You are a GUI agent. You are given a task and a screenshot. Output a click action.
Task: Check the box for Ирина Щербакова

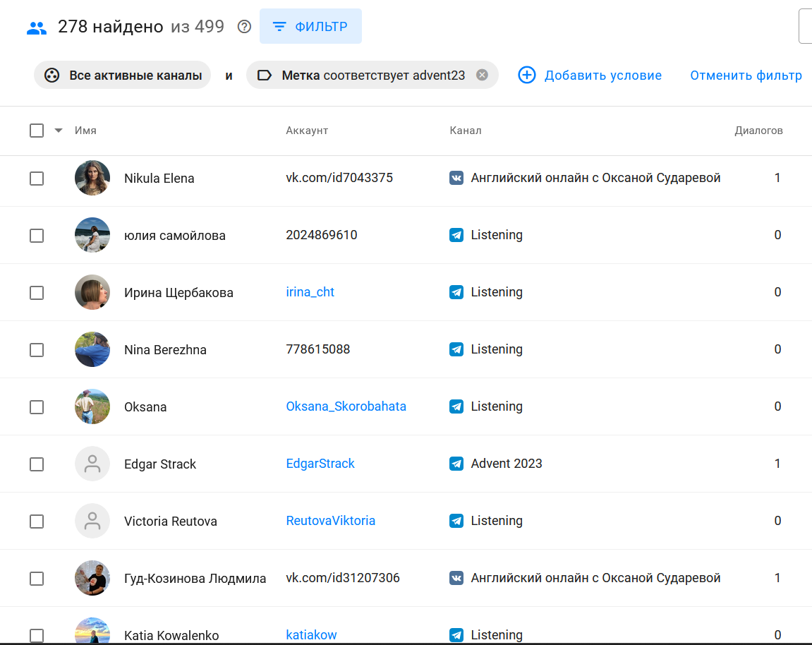tap(37, 293)
